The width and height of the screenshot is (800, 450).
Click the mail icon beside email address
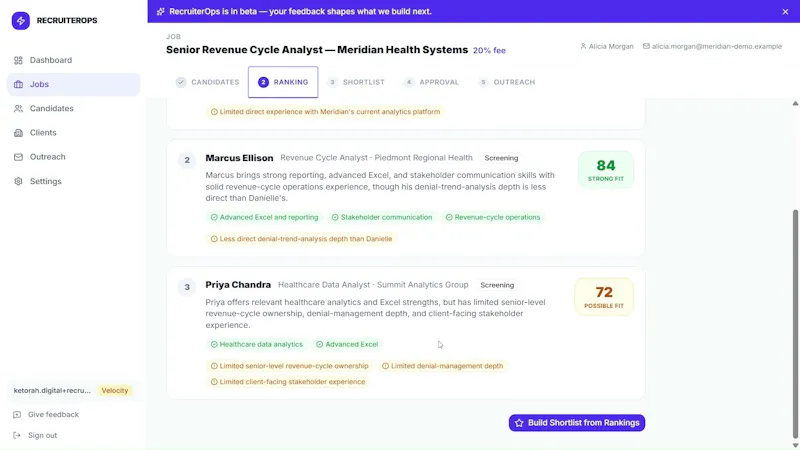tap(646, 46)
